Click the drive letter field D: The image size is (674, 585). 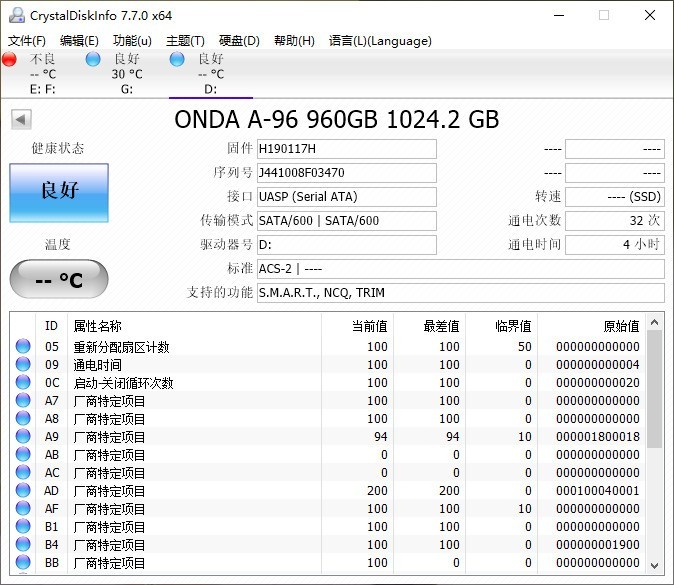[347, 245]
